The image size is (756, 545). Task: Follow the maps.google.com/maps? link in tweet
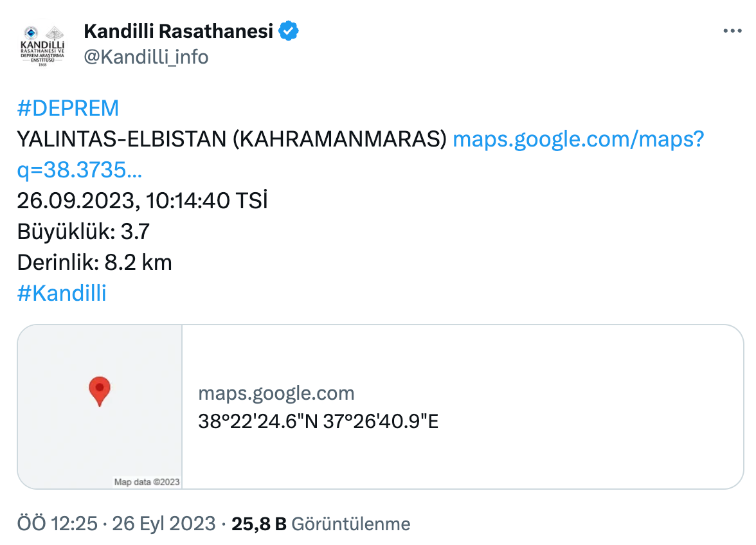578,139
